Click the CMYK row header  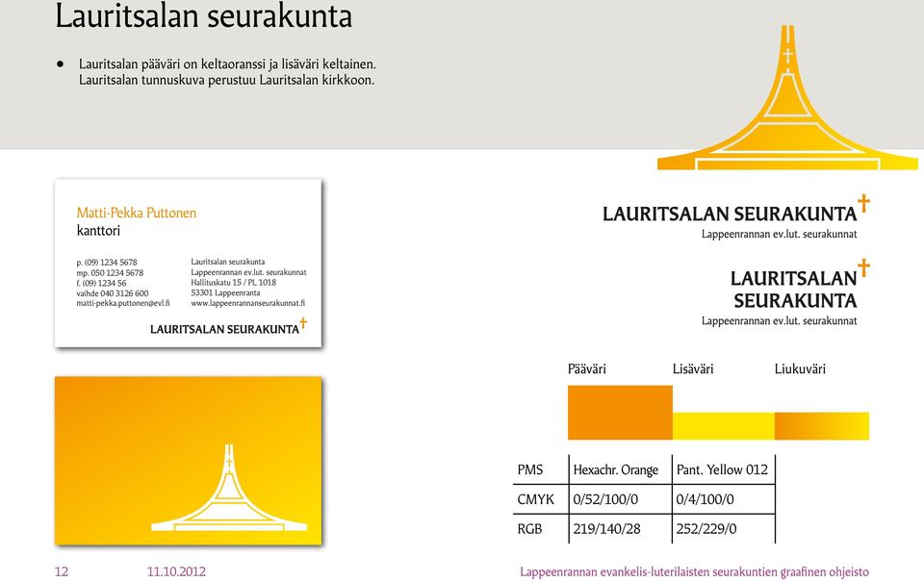[535, 499]
